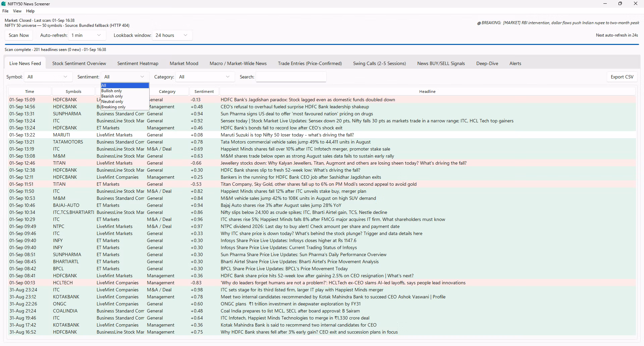Open the Market Mood tab
This screenshot has height=346, width=644.
tap(184, 63)
